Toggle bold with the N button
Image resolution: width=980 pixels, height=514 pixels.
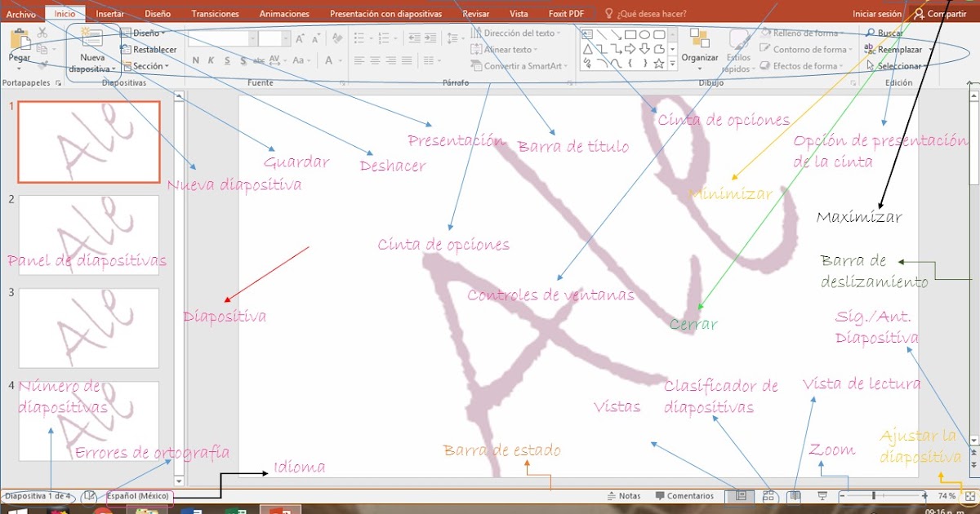point(194,60)
